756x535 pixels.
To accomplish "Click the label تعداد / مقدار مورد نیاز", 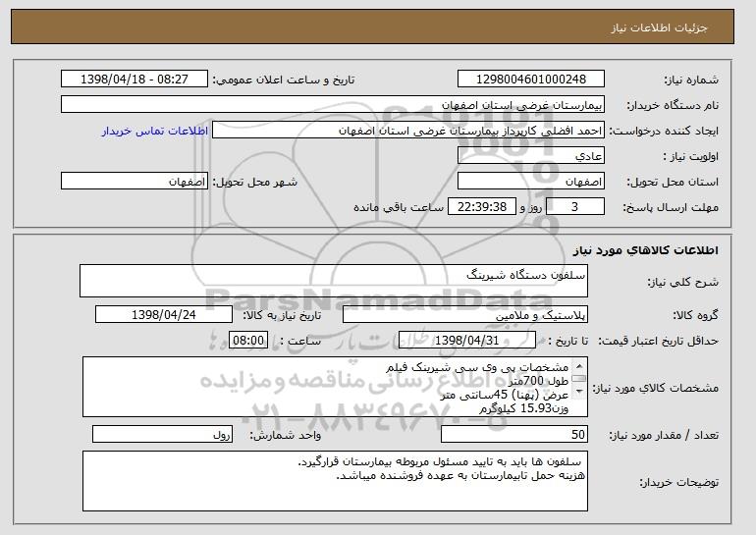I will pyautogui.click(x=664, y=435).
